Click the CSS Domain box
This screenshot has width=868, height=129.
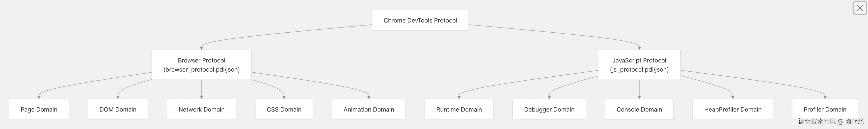point(284,110)
